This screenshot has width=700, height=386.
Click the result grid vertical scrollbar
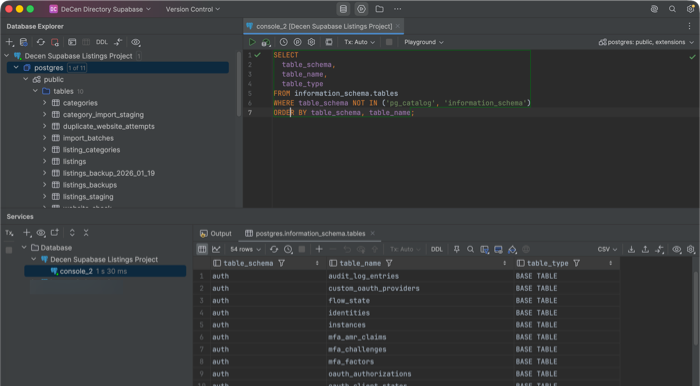point(696,308)
